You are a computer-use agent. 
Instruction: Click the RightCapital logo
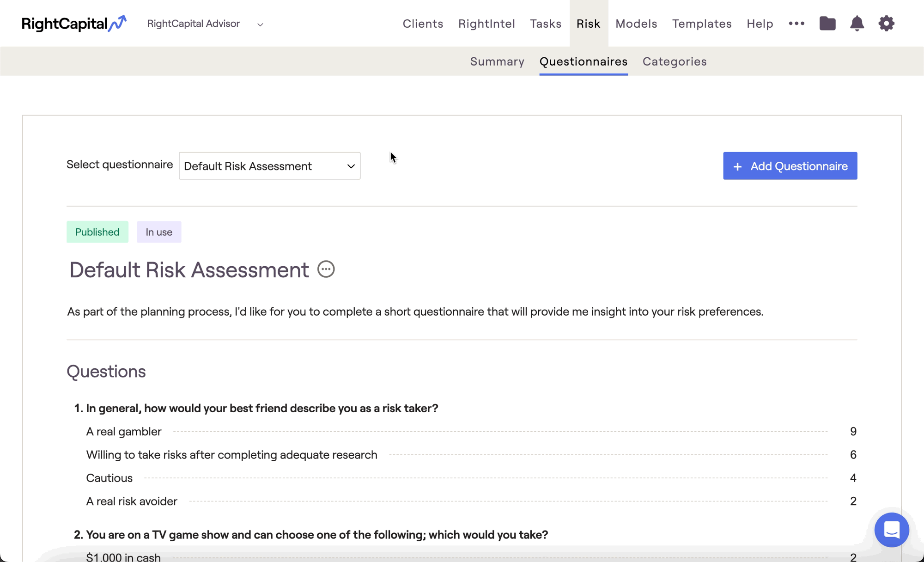74,23
